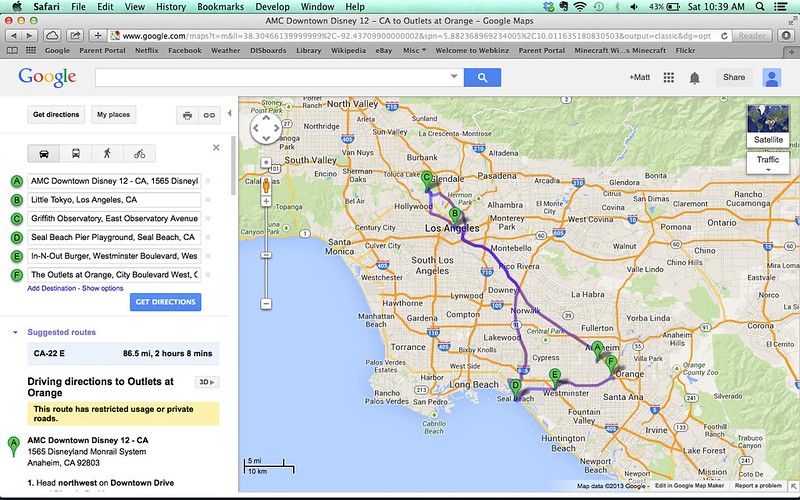Open the File menu

[x=78, y=7]
